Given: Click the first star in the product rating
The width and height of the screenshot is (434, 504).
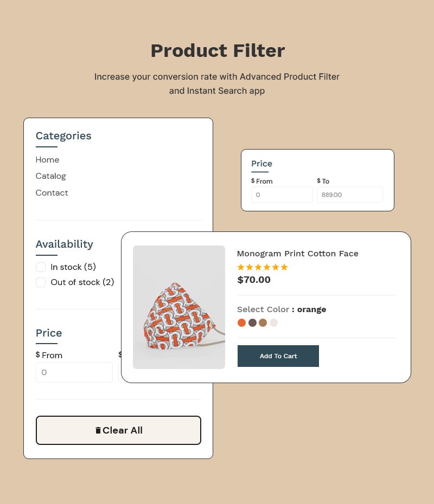Looking at the screenshot, I should coord(240,267).
